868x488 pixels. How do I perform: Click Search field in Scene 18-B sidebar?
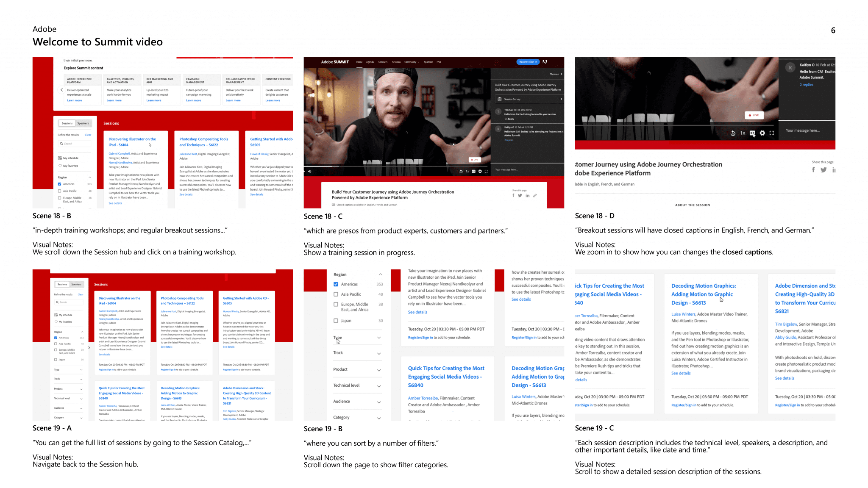tap(75, 144)
